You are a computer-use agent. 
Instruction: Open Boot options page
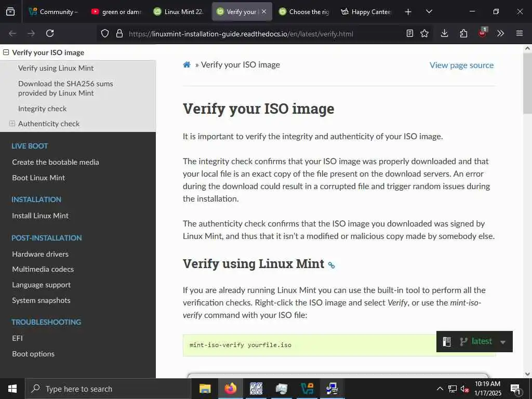[x=33, y=354]
